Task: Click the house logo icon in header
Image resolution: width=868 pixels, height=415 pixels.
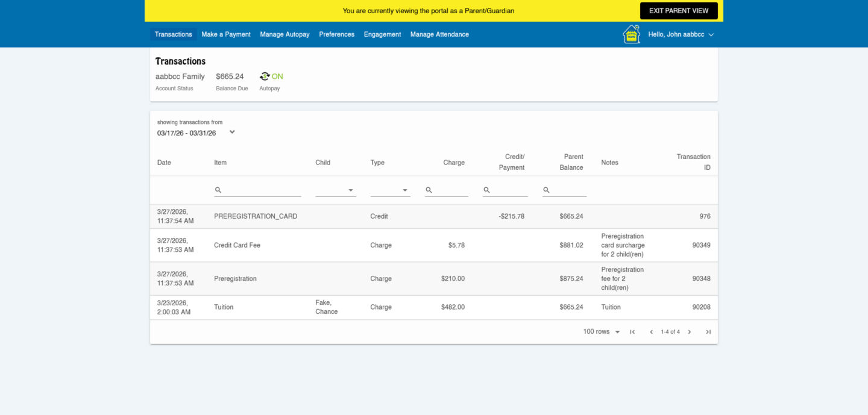Action: pyautogui.click(x=631, y=34)
